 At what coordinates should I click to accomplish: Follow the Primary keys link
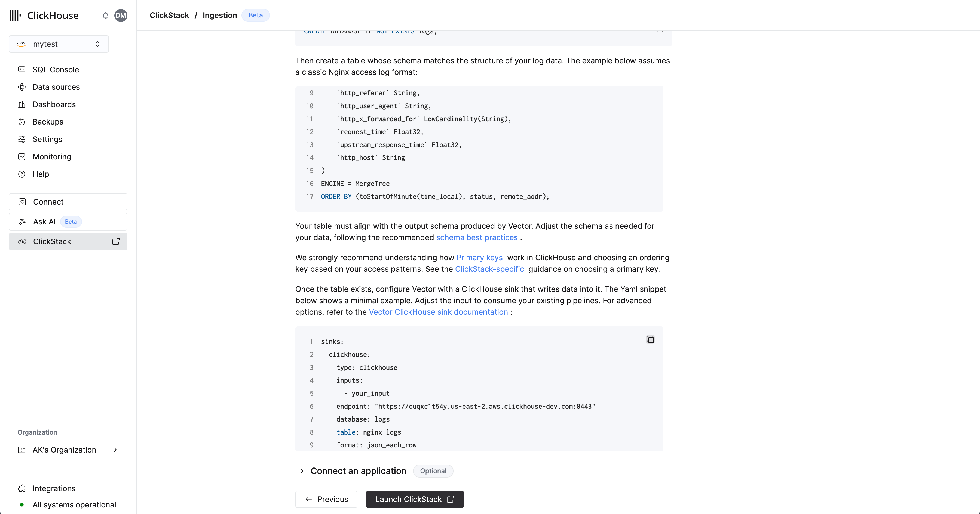pyautogui.click(x=479, y=258)
